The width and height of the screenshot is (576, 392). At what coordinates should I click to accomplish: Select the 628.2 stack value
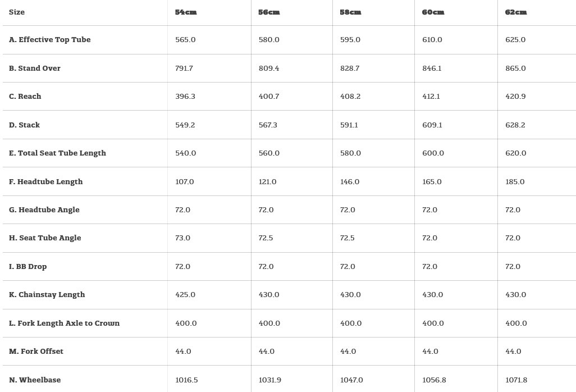coord(515,125)
